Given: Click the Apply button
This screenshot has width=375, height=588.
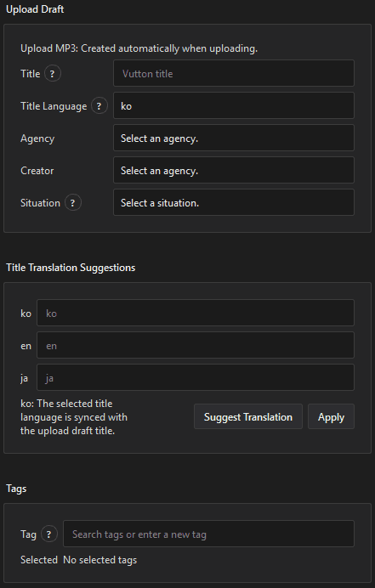Looking at the screenshot, I should [331, 416].
